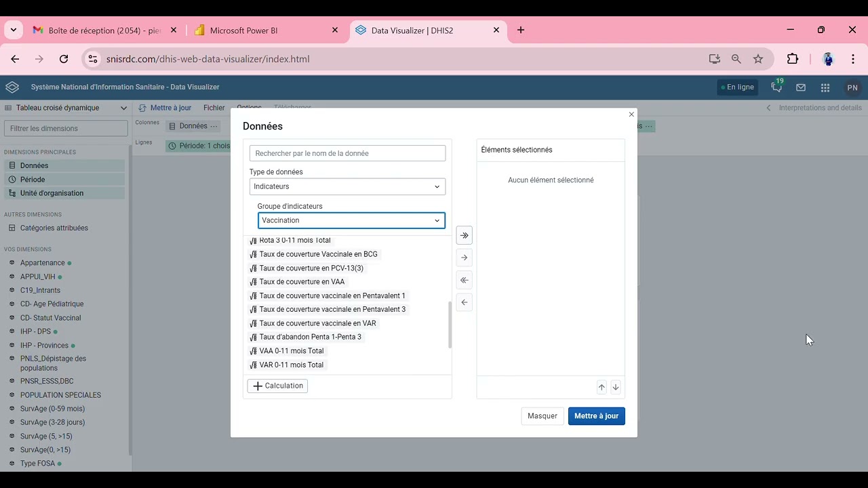The image size is (868, 488).
Task: Open DHIS2 apps grid menu
Action: pyautogui.click(x=825, y=87)
